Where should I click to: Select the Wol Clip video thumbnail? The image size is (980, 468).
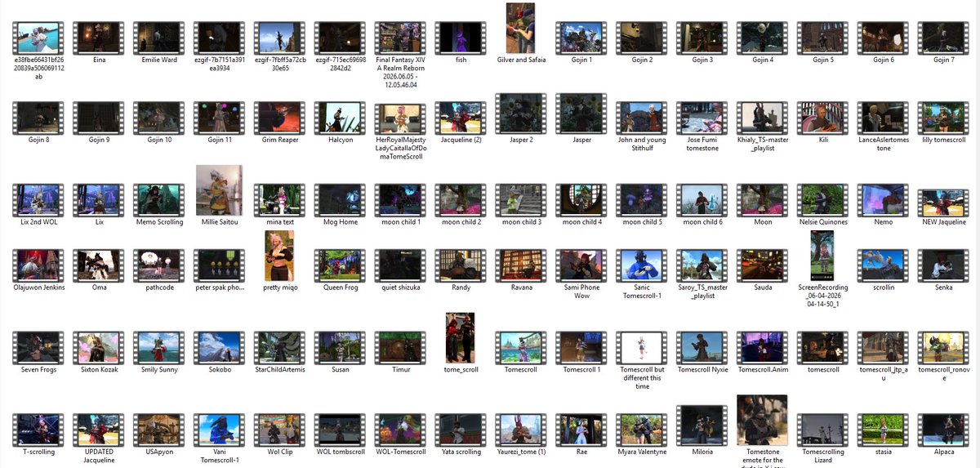[x=278, y=430]
